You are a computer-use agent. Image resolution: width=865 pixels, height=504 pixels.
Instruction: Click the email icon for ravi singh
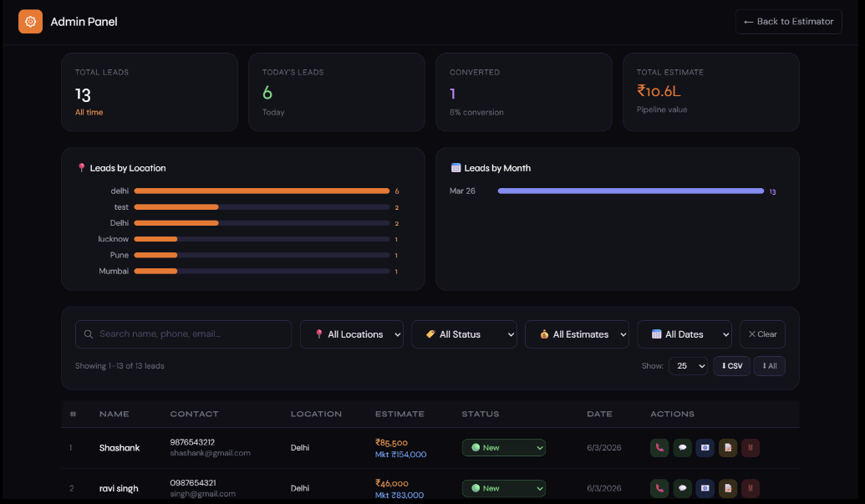(705, 488)
